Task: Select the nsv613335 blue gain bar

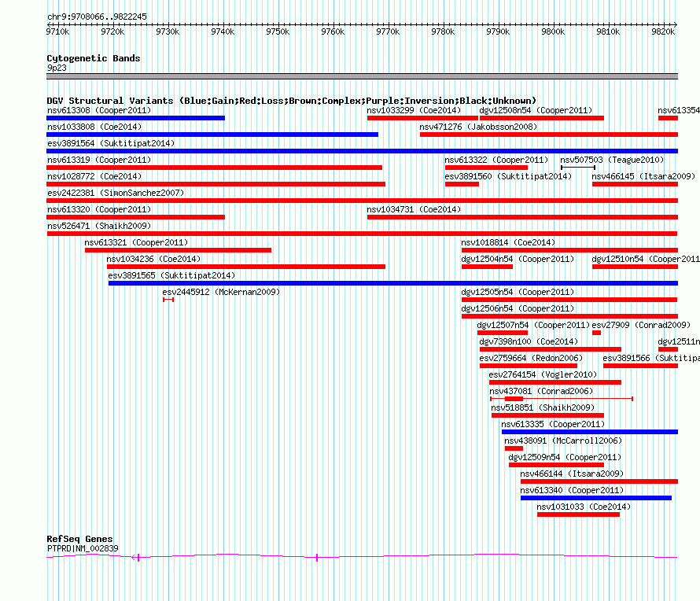Action: point(590,432)
